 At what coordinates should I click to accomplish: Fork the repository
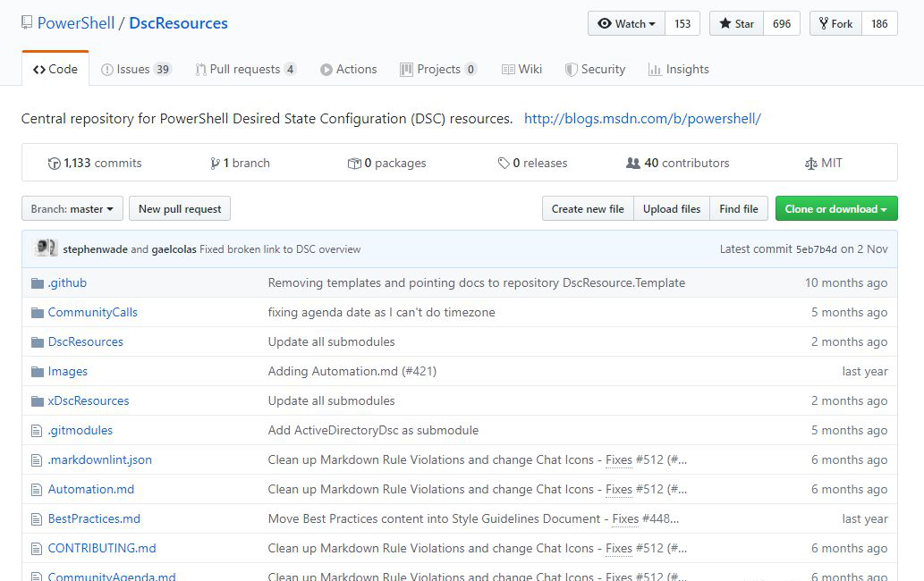point(836,23)
